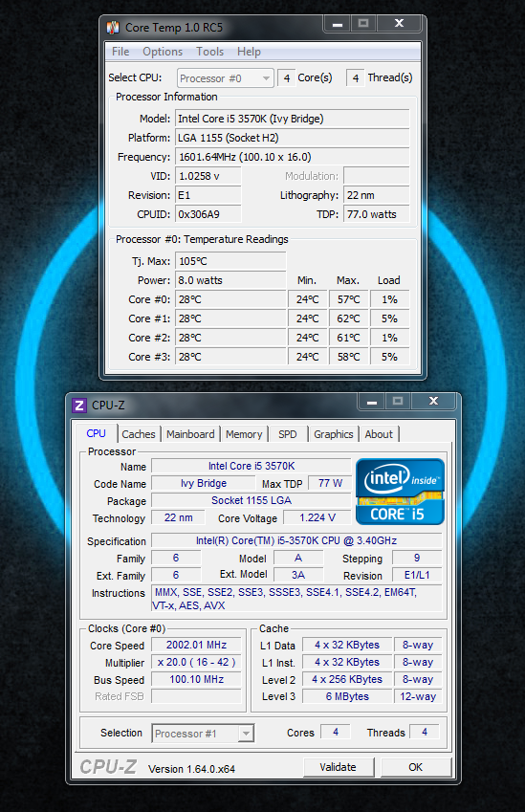The width and height of the screenshot is (525, 812).
Task: Click Core #1 max temperature 62°C
Action: tap(348, 318)
